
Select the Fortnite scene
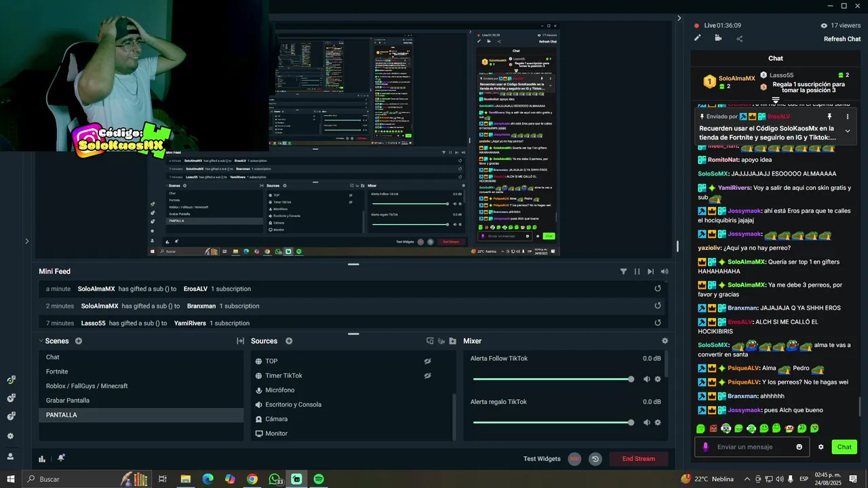141,371
